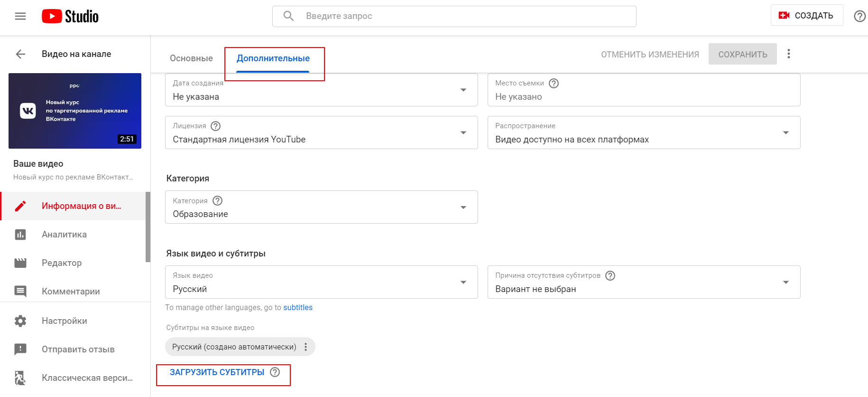Open three-dot options on Русский subtitles chip
The height and width of the screenshot is (397, 868).
(306, 347)
